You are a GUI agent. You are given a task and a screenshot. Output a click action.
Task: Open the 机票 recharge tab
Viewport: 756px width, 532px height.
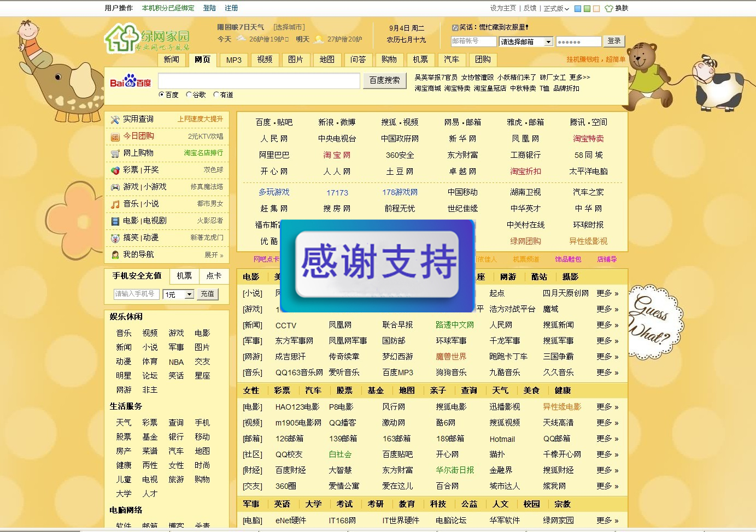(184, 276)
